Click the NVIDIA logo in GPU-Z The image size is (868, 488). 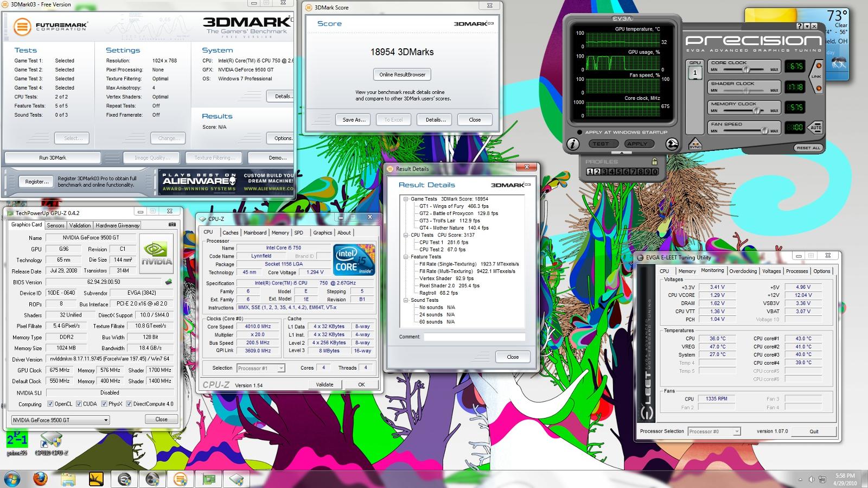pos(157,253)
